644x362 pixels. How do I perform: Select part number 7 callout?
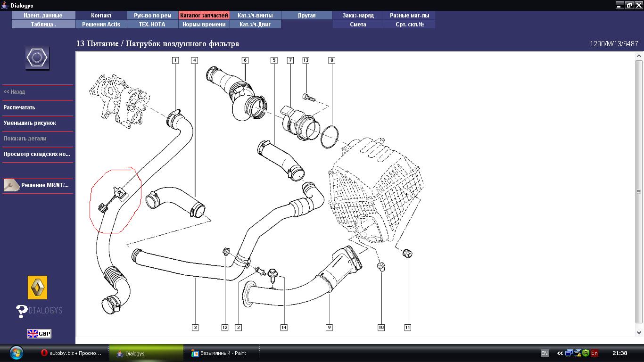pos(290,60)
